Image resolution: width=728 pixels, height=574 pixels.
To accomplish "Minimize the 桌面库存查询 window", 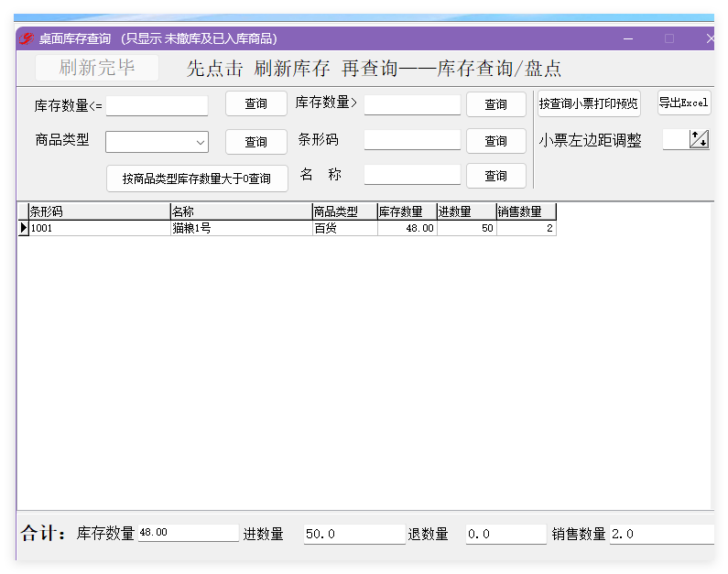I will (x=628, y=38).
